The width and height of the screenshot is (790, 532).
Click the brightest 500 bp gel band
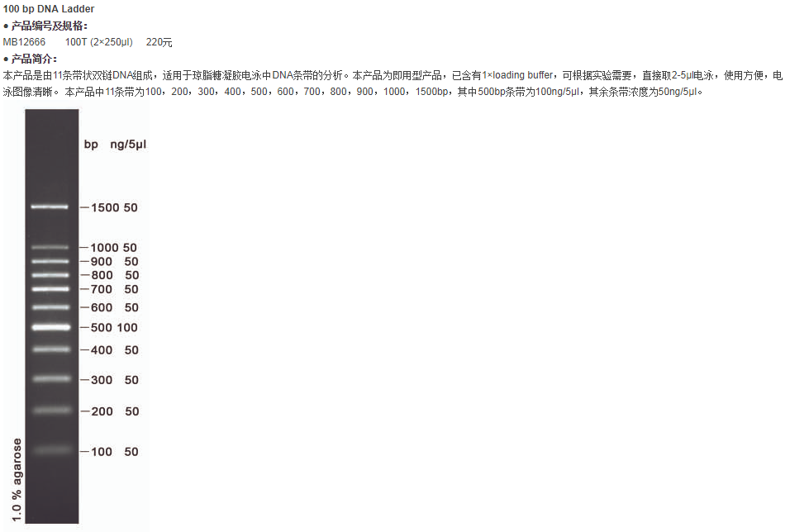click(x=51, y=327)
